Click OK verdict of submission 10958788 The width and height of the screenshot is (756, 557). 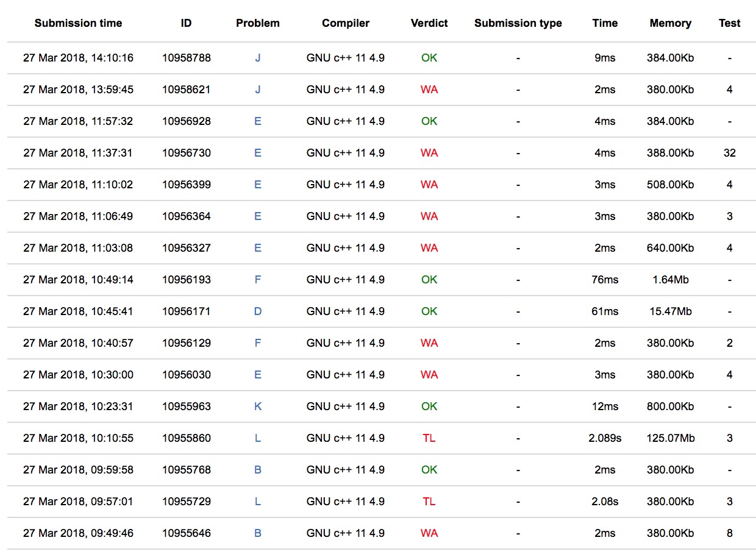(x=429, y=58)
